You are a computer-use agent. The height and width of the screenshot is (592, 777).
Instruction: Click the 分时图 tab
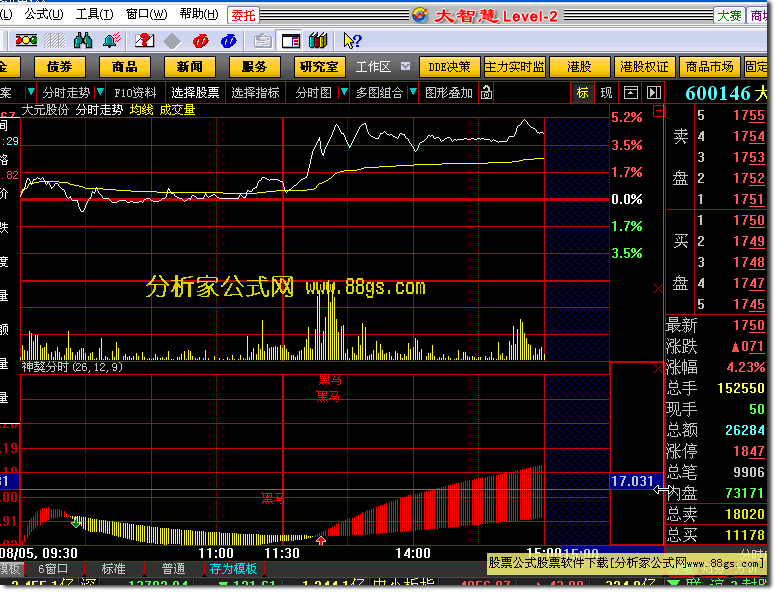pos(313,93)
